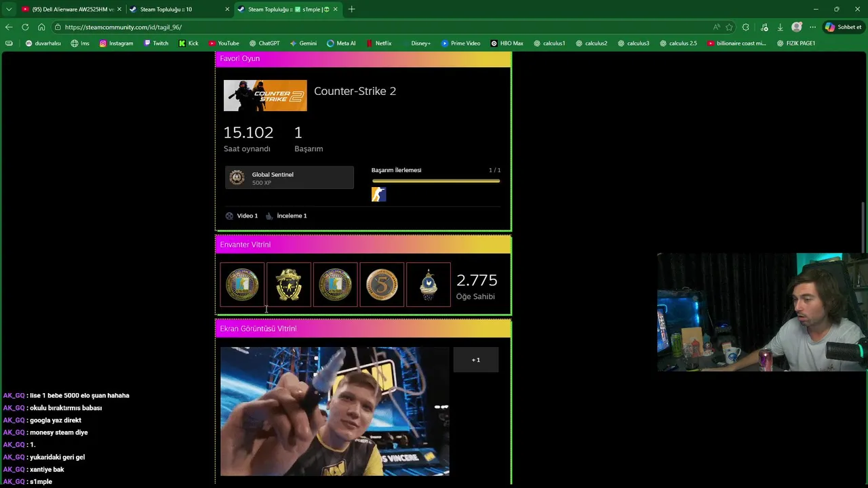868x488 pixels.
Task: Click the 15.102 Saat oynandı stat
Action: click(x=248, y=139)
